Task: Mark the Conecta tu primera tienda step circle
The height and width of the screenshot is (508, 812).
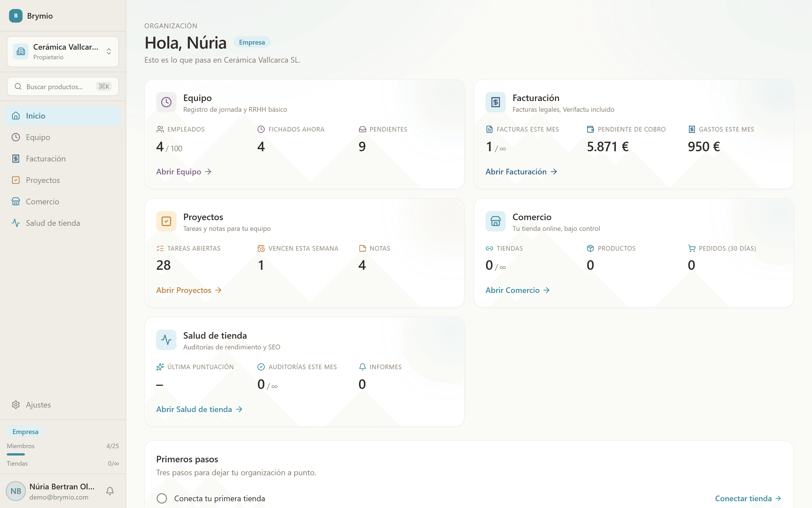Action: point(162,499)
